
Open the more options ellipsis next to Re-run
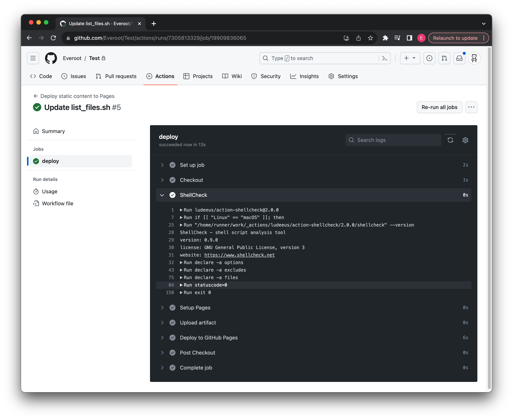471,107
